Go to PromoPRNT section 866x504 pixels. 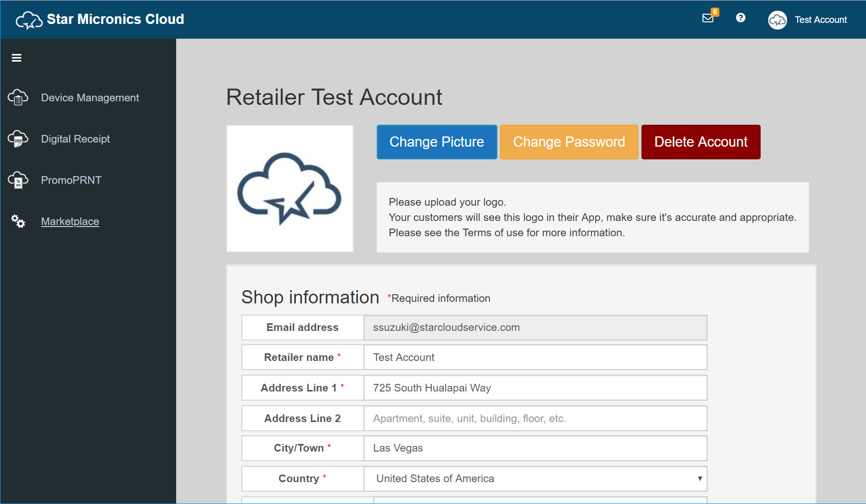71,180
